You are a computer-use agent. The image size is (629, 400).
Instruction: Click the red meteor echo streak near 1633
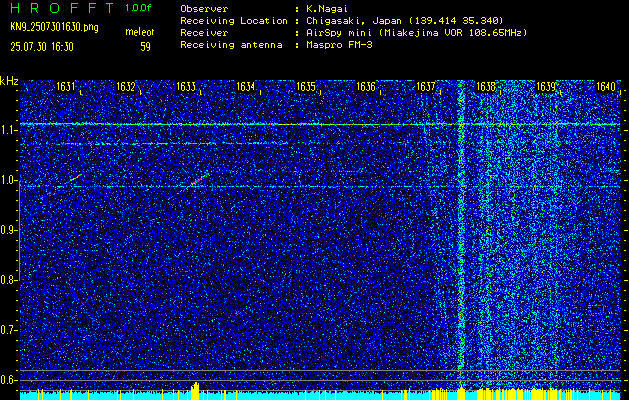pos(198,181)
